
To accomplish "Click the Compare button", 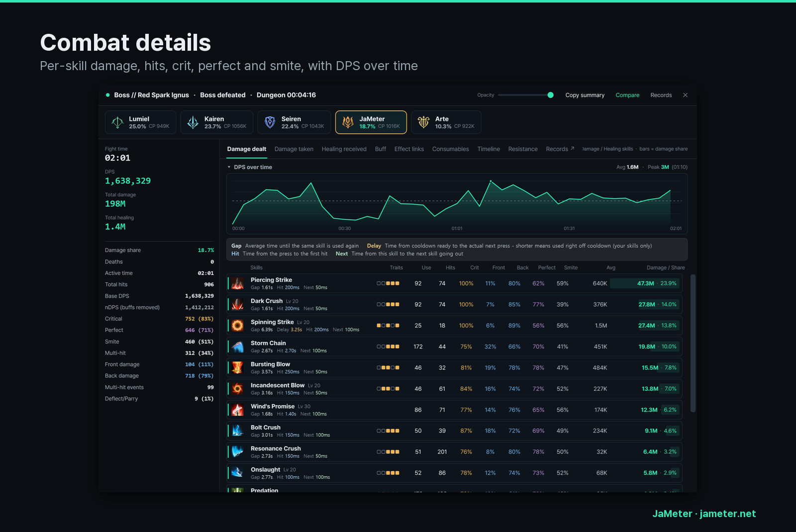I will [627, 95].
